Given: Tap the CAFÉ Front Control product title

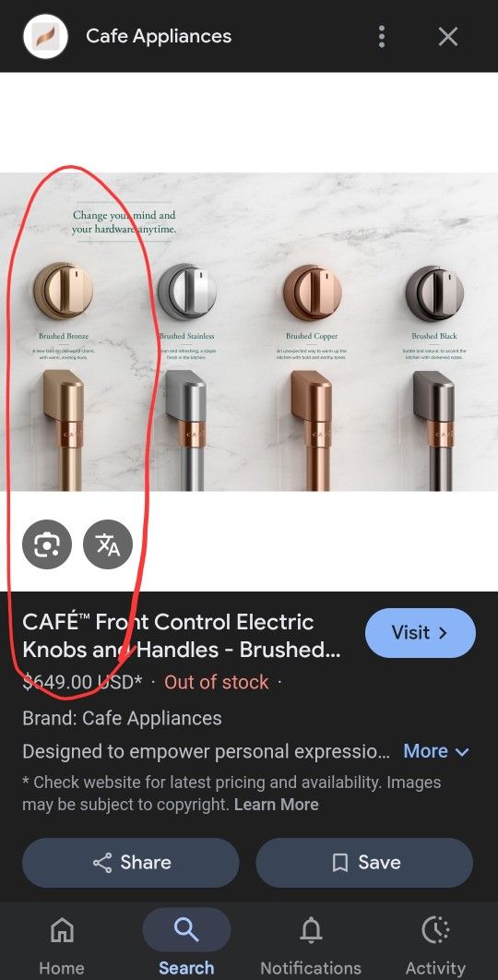Looking at the screenshot, I should tap(182, 636).
